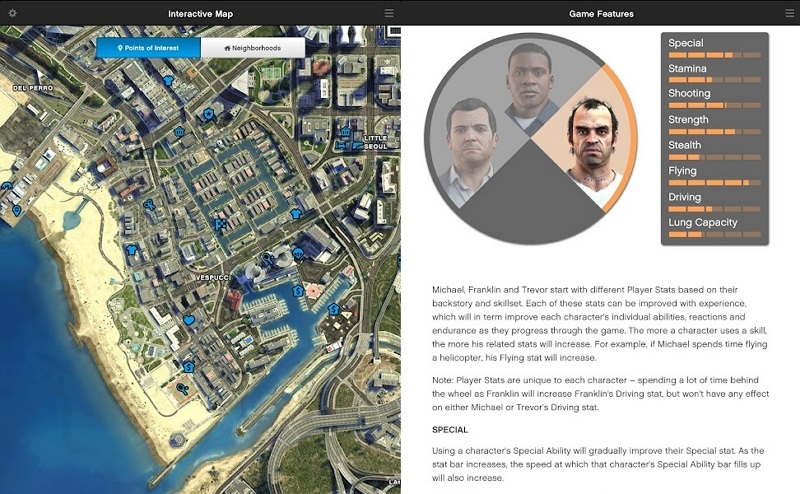This screenshot has height=494, width=800.
Task: Click the 'Strength' stat label
Action: tap(688, 120)
